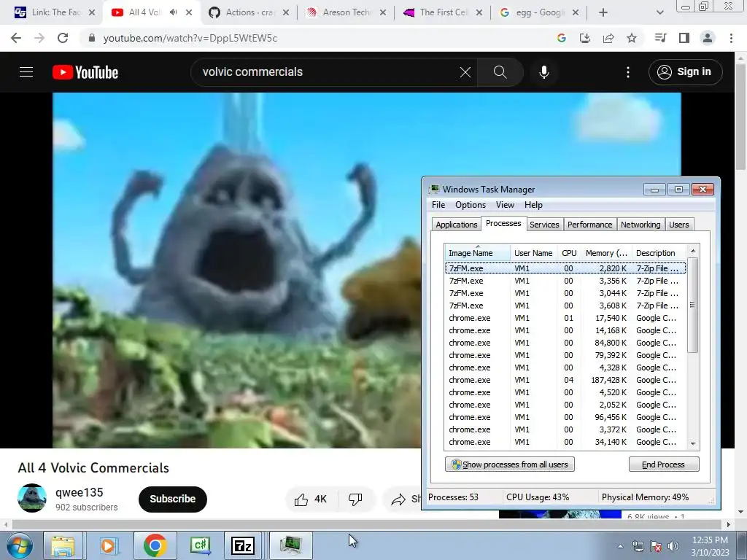This screenshot has height=560, width=747.
Task: Sort processes by CPU column
Action: pyautogui.click(x=569, y=253)
